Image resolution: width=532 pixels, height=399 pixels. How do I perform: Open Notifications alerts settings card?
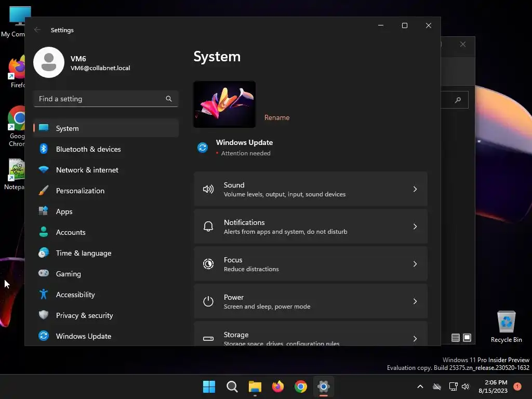point(311,227)
